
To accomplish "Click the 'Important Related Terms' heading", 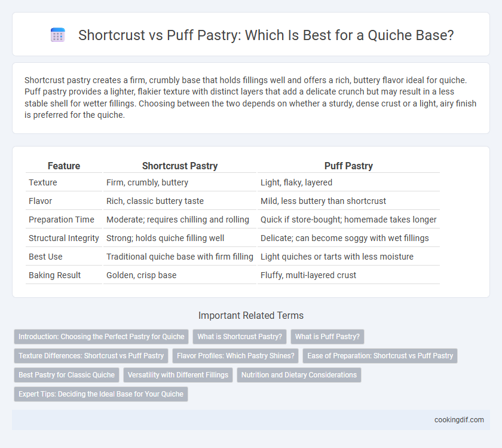I will [x=251, y=315].
